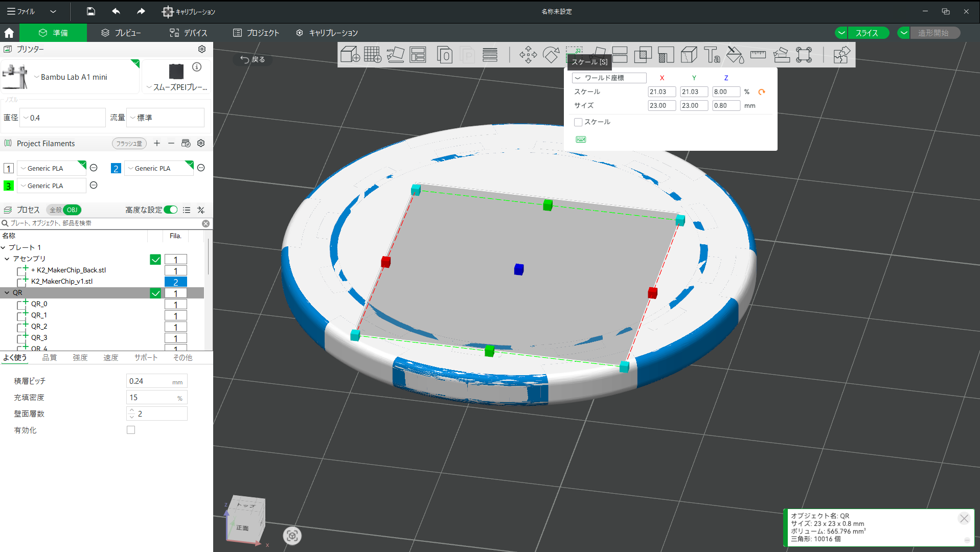Activate the Cut tool in the toolbar
Screen dimensions: 980x552
tap(620, 55)
